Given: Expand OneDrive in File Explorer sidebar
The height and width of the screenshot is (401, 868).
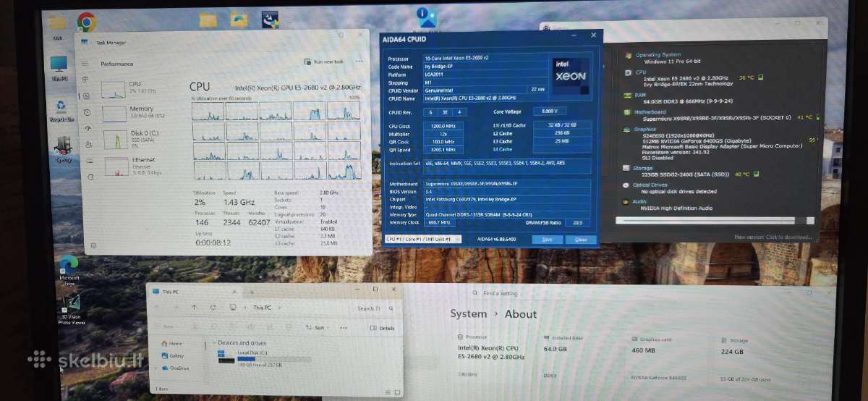Looking at the screenshot, I should 156,368.
